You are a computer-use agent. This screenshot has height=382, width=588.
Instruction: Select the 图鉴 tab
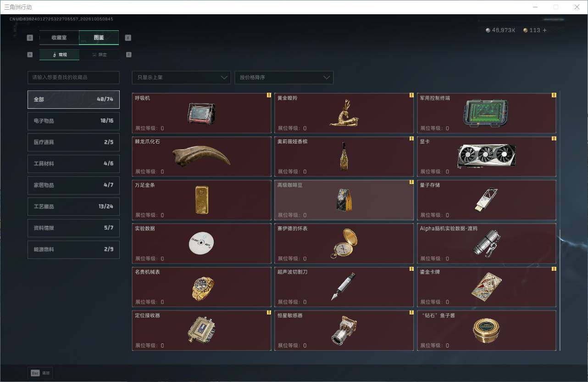pos(99,38)
